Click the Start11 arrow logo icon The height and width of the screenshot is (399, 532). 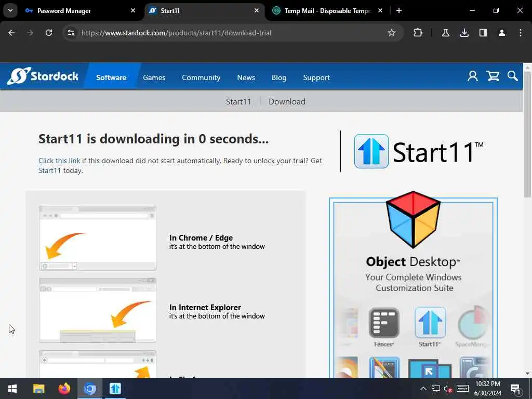click(371, 151)
